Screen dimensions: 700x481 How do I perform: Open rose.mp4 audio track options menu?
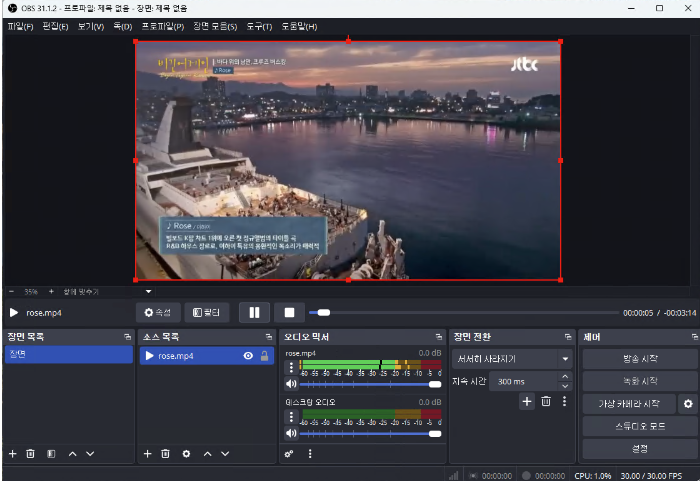[x=291, y=367]
